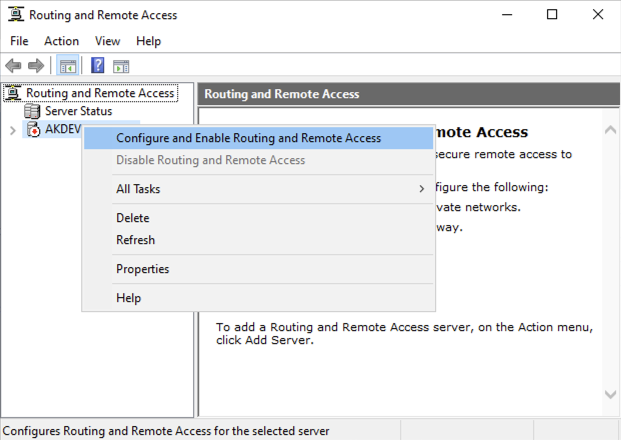Open the blue Help question mark icon
The width and height of the screenshot is (621, 440).
tap(97, 65)
